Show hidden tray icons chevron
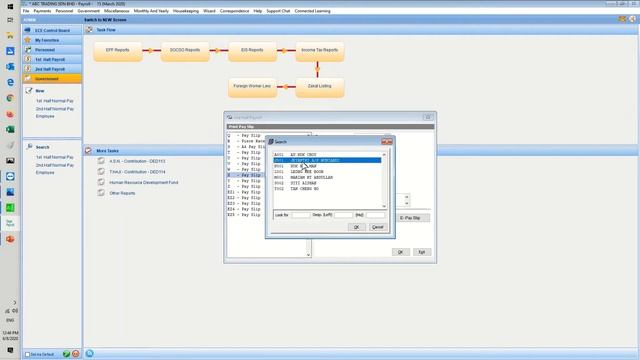Image resolution: width=640 pixels, height=360 pixels. [15, 302]
